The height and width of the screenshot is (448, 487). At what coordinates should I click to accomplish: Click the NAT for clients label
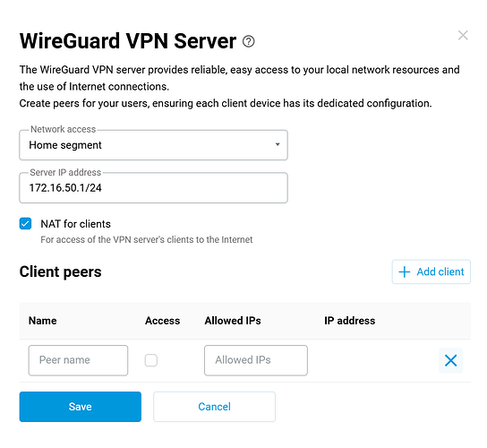pyautogui.click(x=75, y=224)
